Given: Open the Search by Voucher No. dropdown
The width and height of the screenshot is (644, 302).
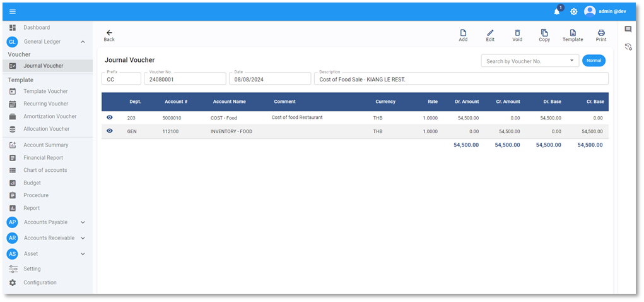Looking at the screenshot, I should click(x=571, y=61).
